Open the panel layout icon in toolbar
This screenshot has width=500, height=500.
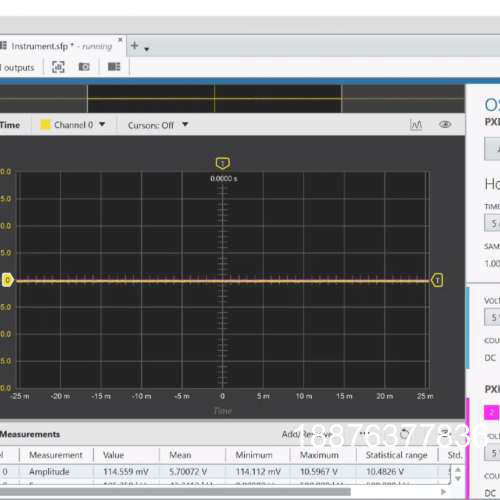[x=114, y=67]
